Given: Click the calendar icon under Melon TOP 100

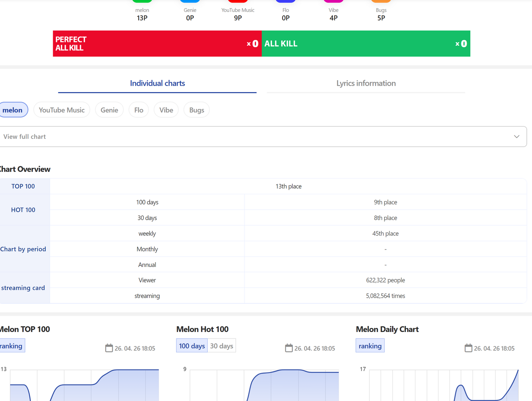Looking at the screenshot, I should pyautogui.click(x=109, y=348).
